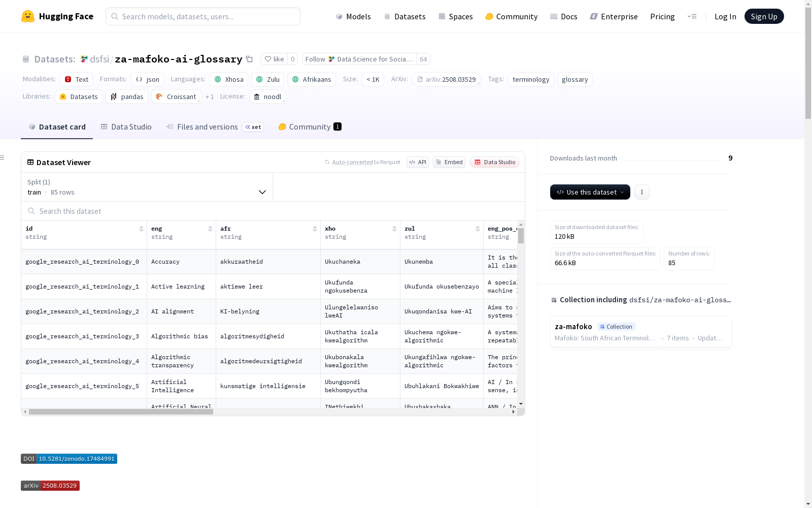Screen dimensions: 812x508
Task: Focus the Search this dataset field
Action: point(273,211)
